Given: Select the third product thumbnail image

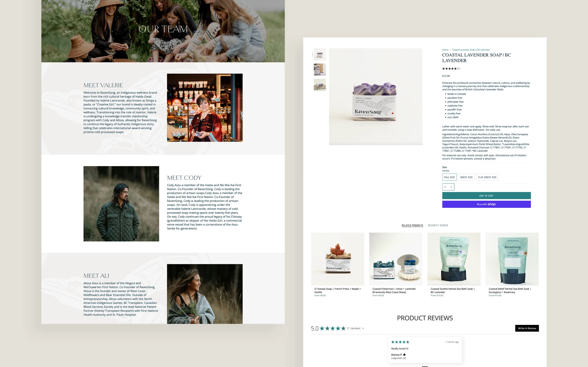Looking at the screenshot, I should [x=319, y=85].
